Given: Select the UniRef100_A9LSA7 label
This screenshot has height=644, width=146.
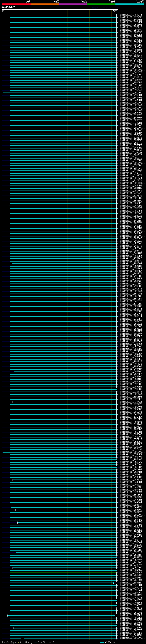Looking at the screenshot, I should click(131, 85).
